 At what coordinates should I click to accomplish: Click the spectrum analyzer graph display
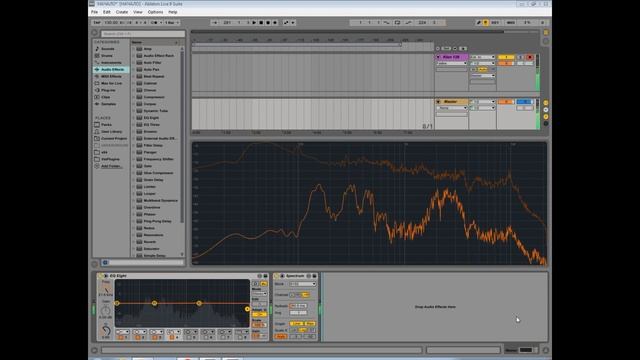pyautogui.click(x=369, y=203)
